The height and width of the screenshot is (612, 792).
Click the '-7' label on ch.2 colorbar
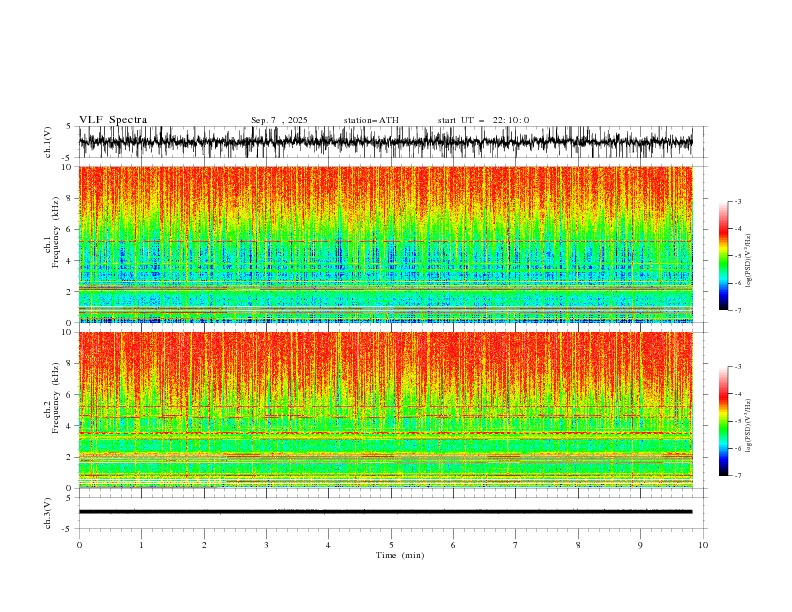[737, 475]
